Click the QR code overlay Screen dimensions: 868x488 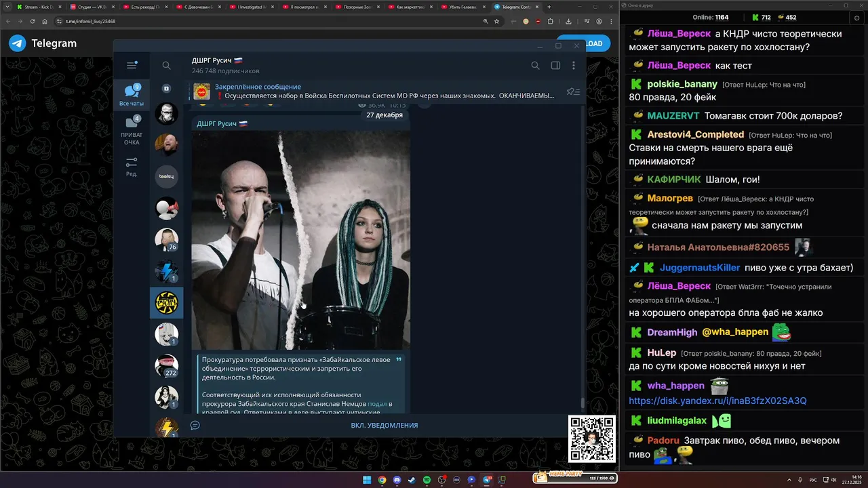tap(592, 439)
